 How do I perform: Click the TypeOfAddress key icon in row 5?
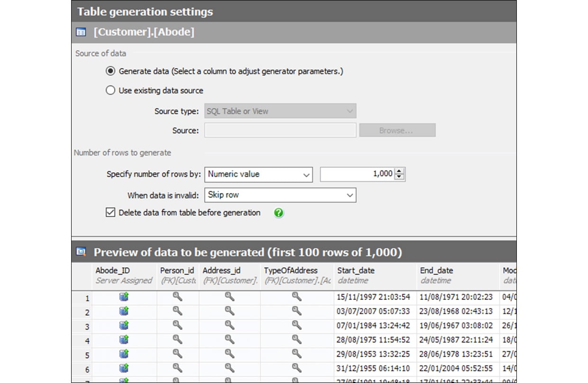coord(297,354)
